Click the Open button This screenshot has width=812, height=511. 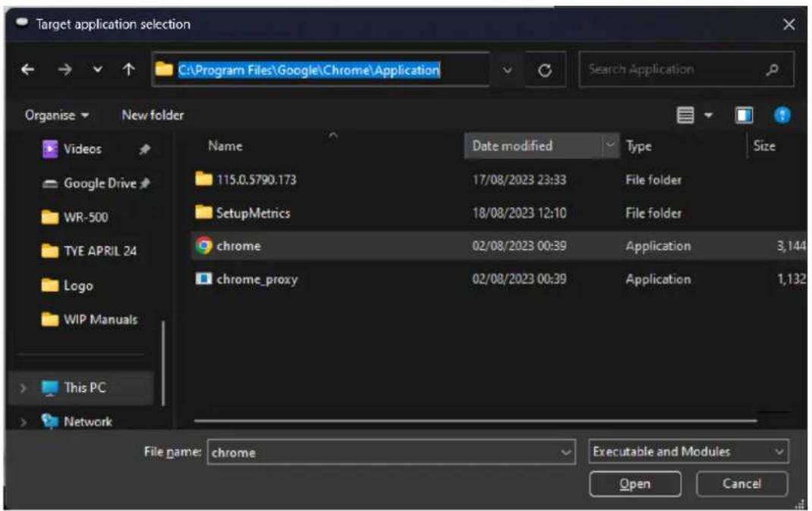tap(635, 484)
